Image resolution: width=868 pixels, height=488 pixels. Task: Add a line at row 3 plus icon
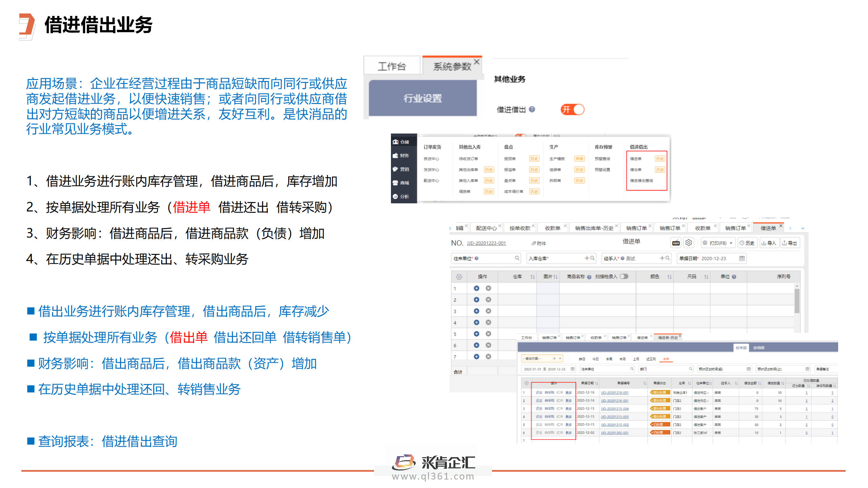click(476, 311)
